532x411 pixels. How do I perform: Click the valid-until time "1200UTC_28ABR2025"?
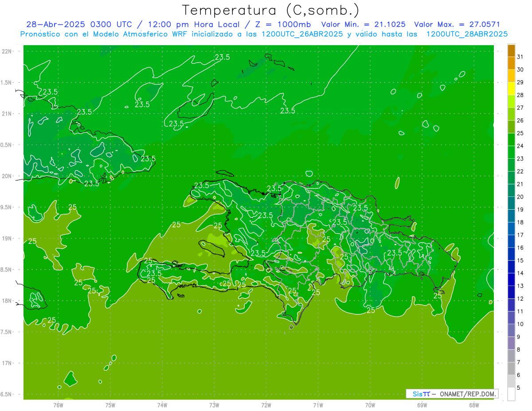pos(467,34)
